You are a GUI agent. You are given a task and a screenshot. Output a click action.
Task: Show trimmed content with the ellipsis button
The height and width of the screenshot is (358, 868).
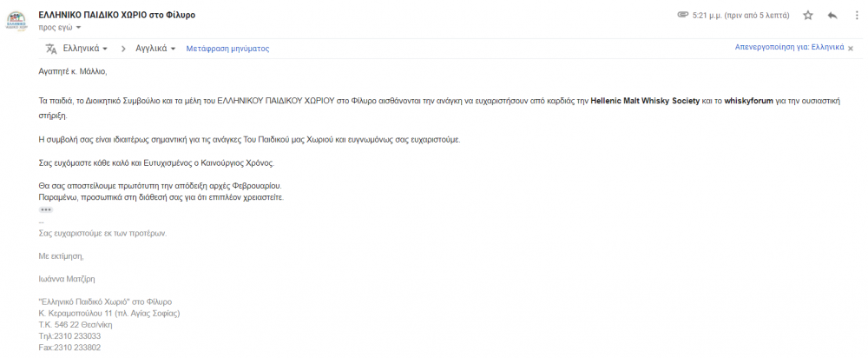pos(46,210)
